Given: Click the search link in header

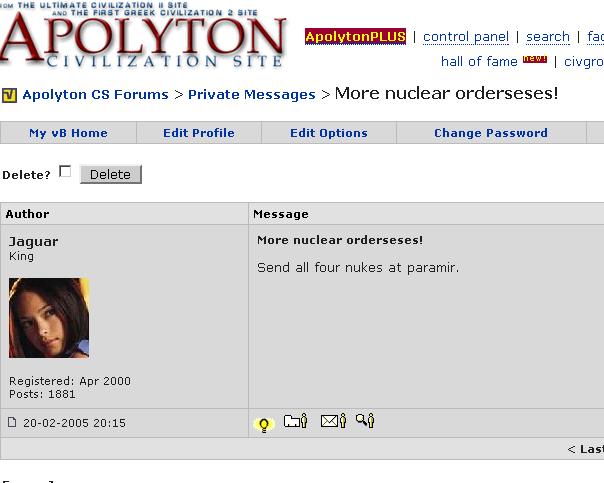Looking at the screenshot, I should pos(548,37).
